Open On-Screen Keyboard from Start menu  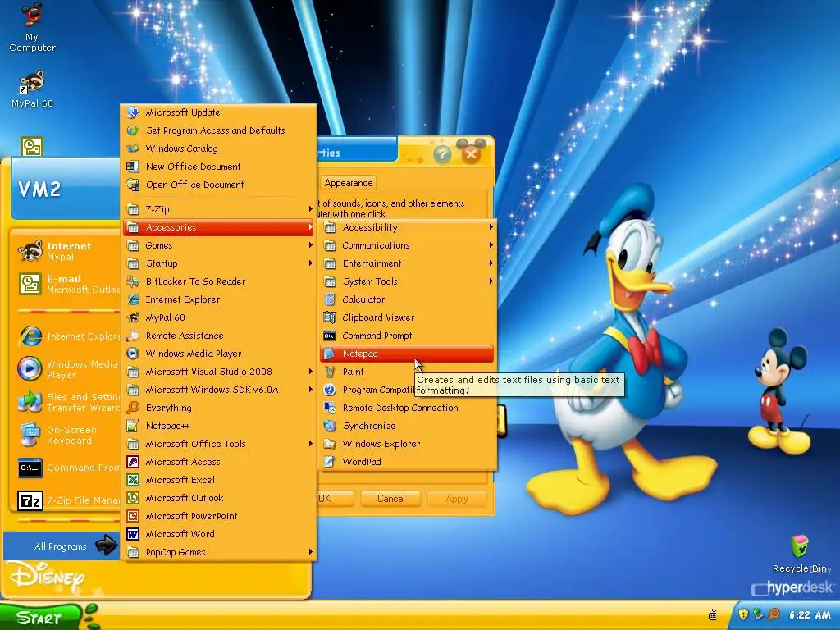[x=67, y=435]
